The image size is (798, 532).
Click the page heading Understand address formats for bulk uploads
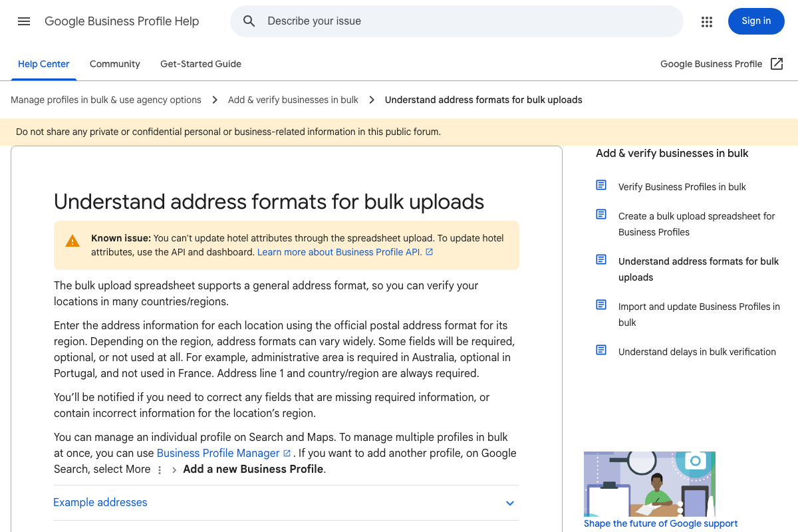click(x=269, y=201)
